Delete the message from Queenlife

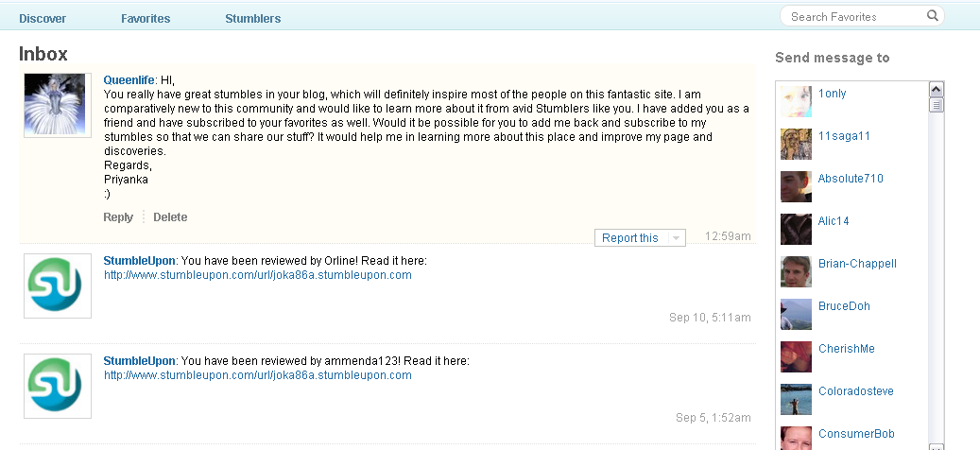tap(170, 216)
